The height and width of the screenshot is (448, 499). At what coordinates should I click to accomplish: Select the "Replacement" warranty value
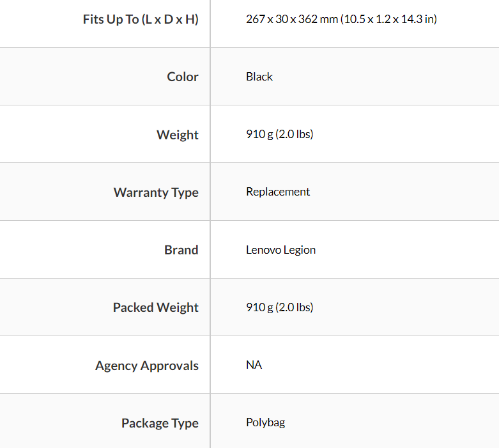[278, 192]
